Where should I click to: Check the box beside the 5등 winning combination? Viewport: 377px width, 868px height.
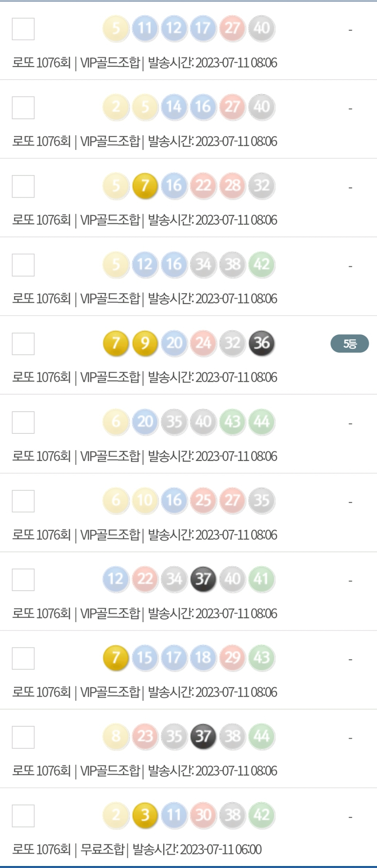pos(23,344)
